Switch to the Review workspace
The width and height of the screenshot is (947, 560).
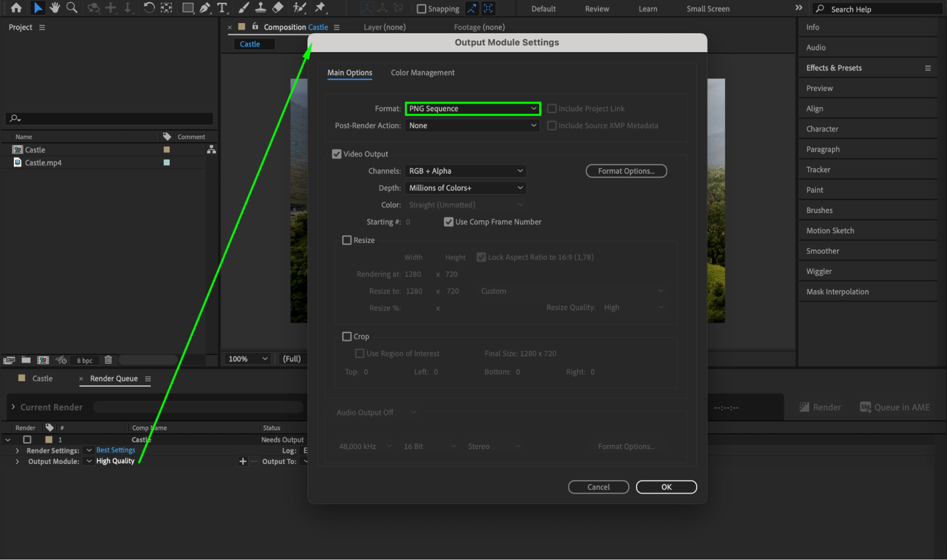coord(596,9)
